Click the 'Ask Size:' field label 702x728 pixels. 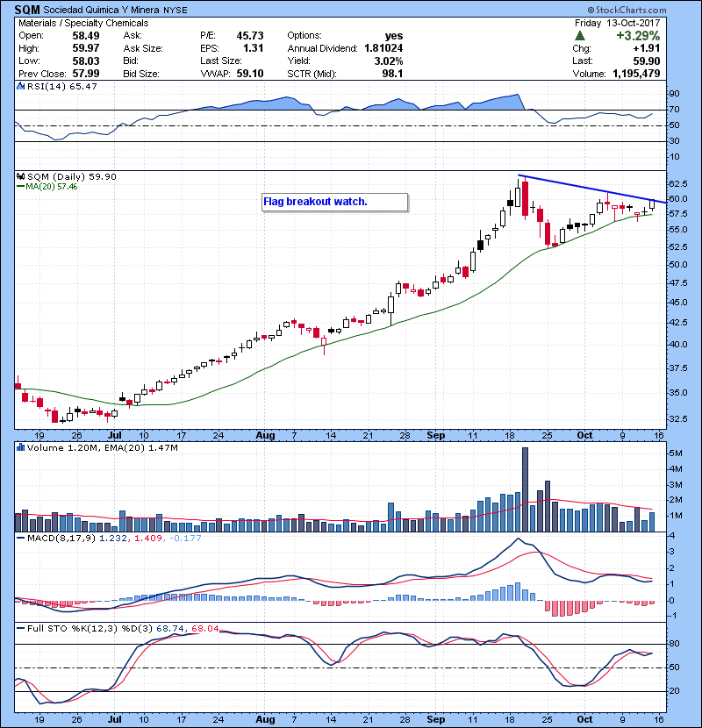coord(143,48)
